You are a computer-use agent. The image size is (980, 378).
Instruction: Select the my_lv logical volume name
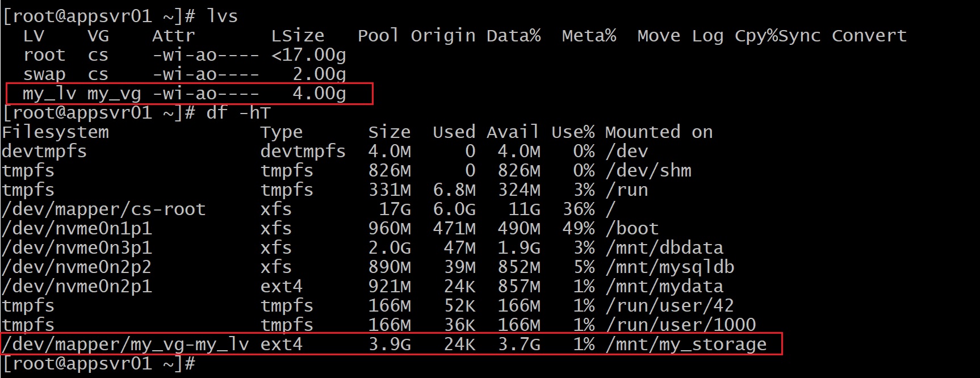coord(49,93)
